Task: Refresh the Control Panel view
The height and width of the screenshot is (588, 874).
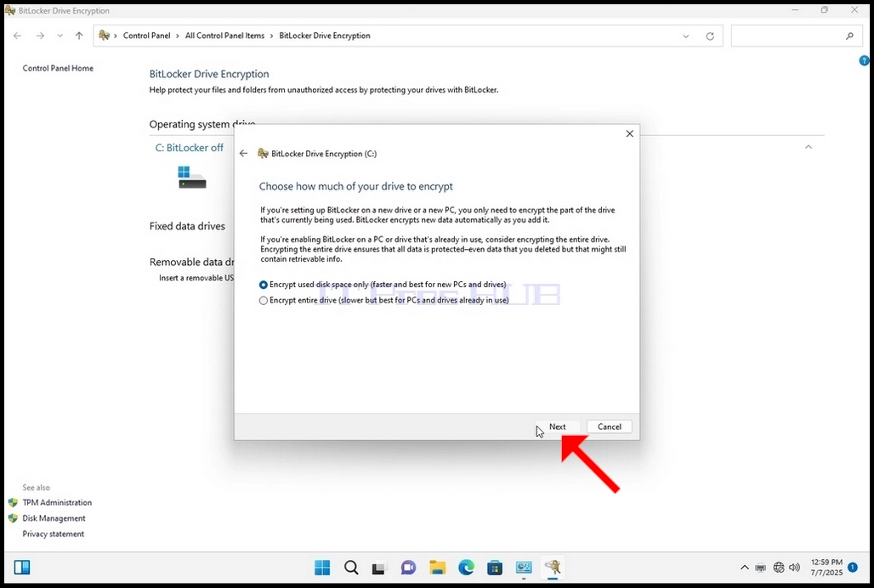Action: pos(710,37)
